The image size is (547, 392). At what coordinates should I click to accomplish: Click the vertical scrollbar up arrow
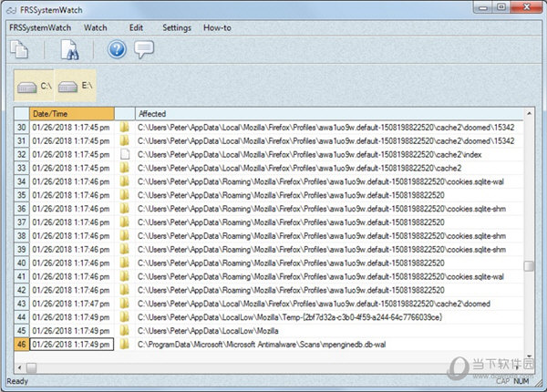pyautogui.click(x=529, y=113)
